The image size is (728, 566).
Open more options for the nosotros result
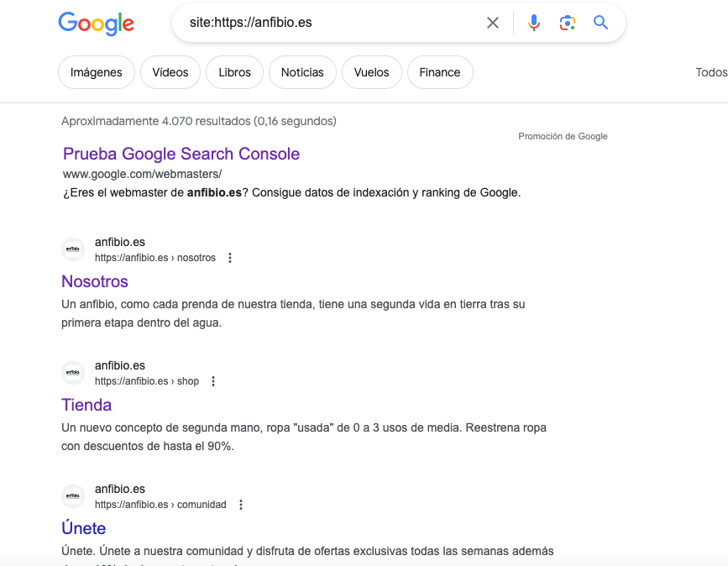(x=230, y=258)
